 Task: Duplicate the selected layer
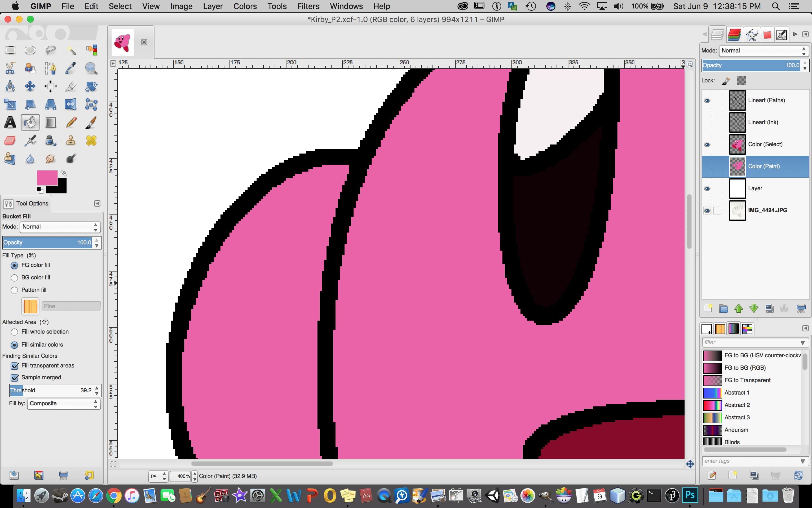pos(769,308)
